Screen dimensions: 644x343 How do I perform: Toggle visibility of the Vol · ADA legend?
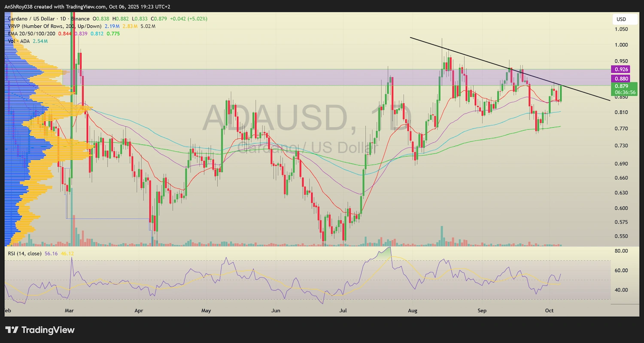[x=19, y=41]
